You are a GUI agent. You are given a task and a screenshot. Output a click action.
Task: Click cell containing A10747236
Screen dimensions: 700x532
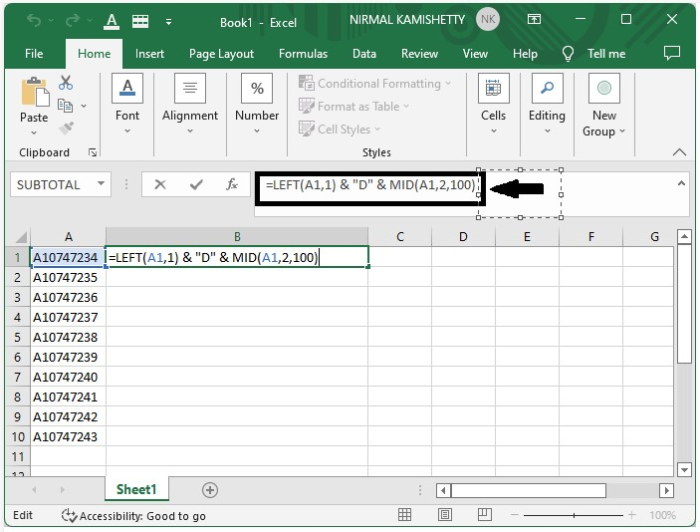(x=68, y=297)
